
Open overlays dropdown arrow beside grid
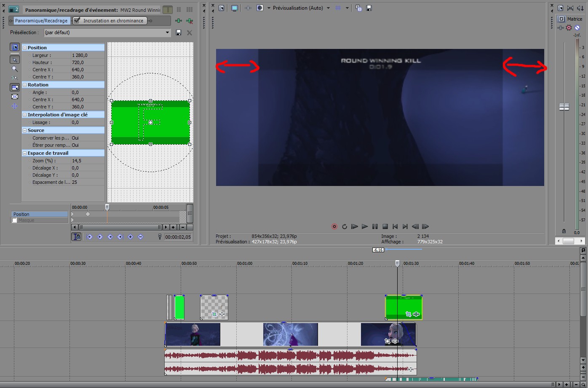coord(347,8)
